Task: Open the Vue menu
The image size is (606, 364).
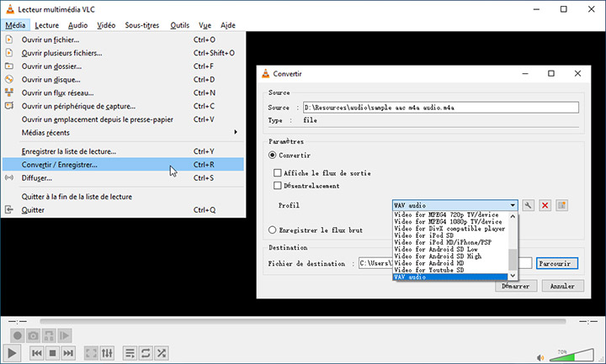Action: tap(205, 25)
